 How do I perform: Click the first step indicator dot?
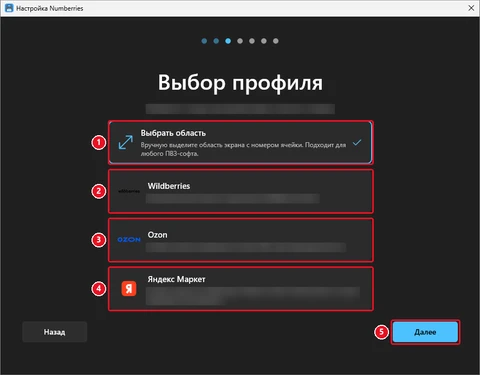(x=204, y=41)
